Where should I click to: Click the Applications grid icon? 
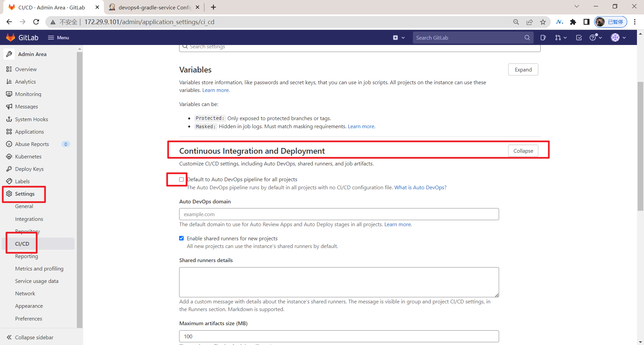point(9,132)
